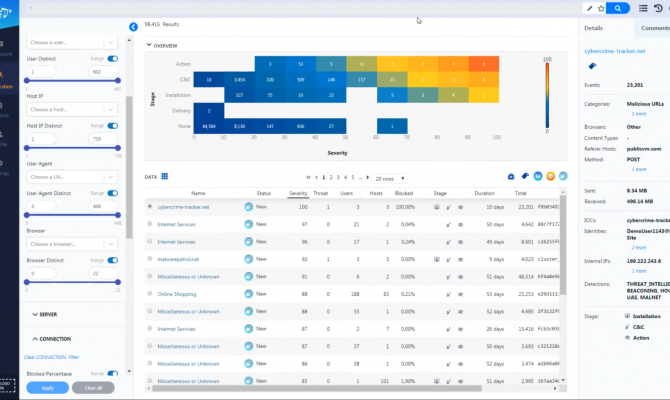Click C&C stage icon in Online Shopping row
The image size is (670, 400).
click(x=448, y=294)
